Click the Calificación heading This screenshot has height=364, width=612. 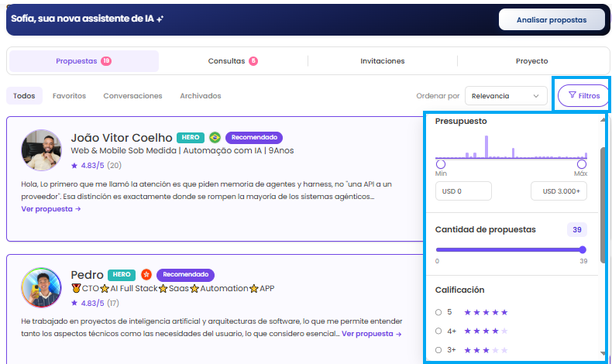(x=460, y=290)
